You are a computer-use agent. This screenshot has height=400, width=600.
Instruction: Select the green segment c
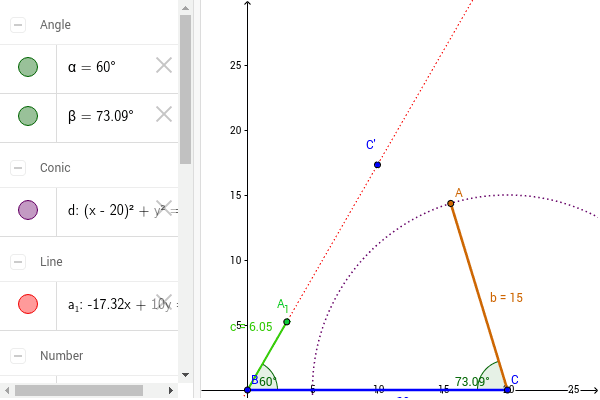pos(267,356)
